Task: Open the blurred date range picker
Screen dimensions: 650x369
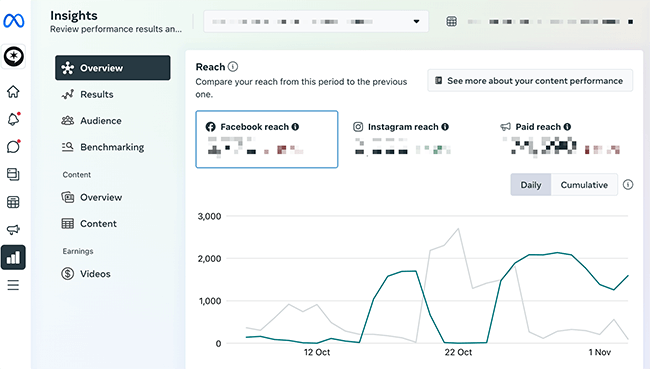Action: 550,22
